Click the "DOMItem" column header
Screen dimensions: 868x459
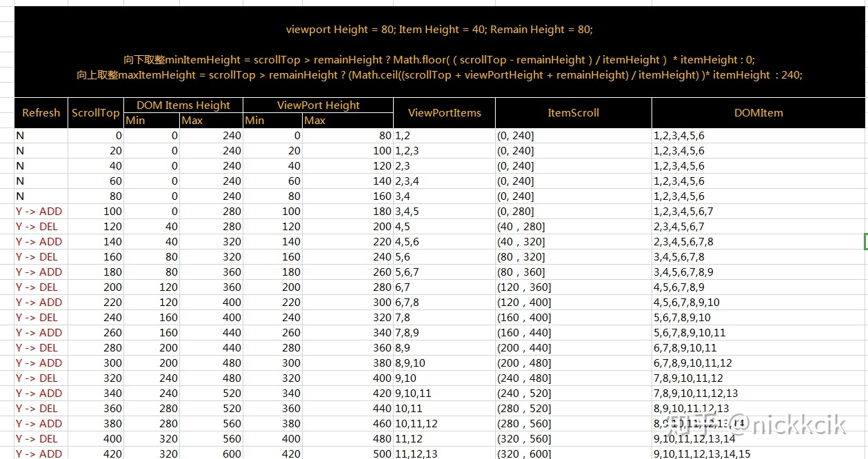759,113
